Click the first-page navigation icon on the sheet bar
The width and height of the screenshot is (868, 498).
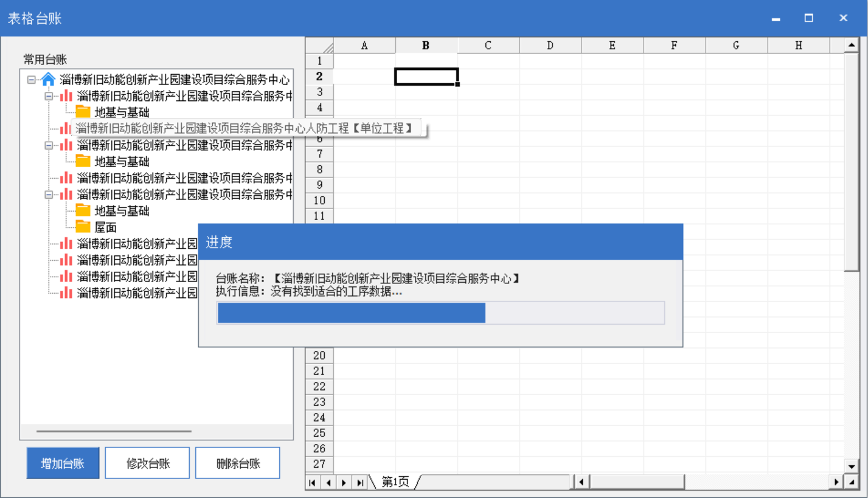coord(312,482)
